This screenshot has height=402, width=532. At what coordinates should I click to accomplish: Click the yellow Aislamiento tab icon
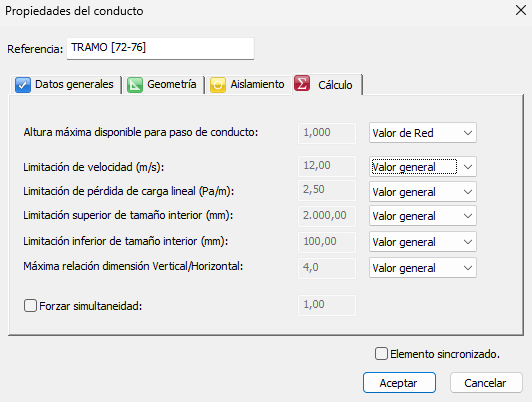tap(218, 85)
